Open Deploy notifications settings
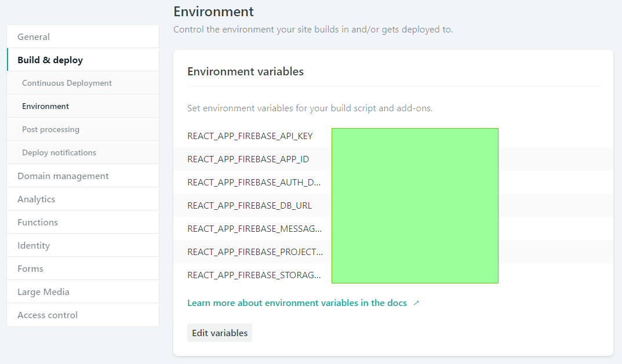The width and height of the screenshot is (622, 364). click(83, 152)
